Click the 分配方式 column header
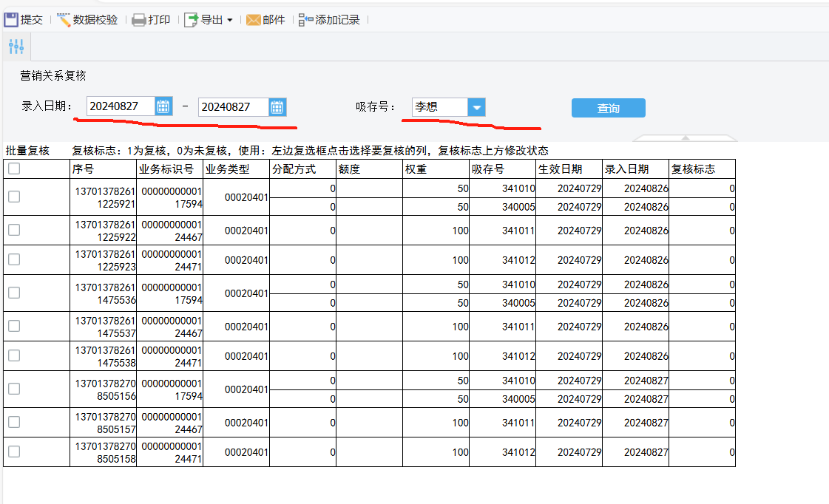Screen dimensions: 829x504 tap(303, 169)
